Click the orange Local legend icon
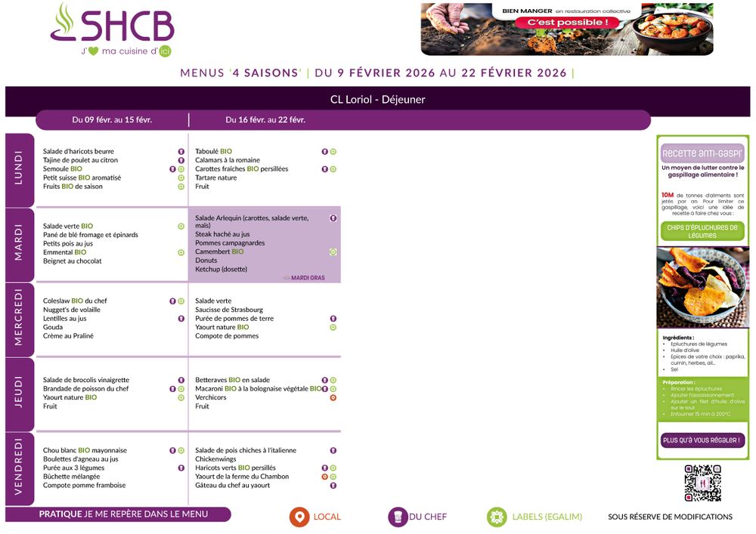The width and height of the screenshot is (756, 534). tap(300, 517)
